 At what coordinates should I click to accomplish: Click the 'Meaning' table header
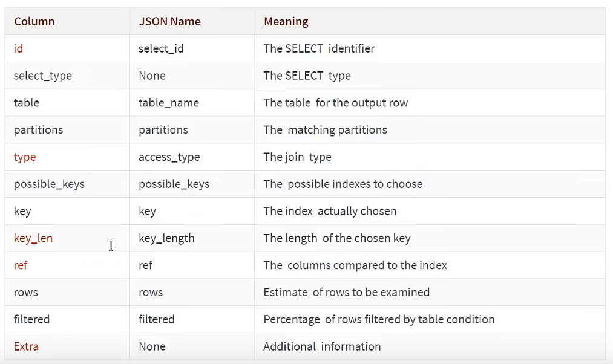[286, 22]
